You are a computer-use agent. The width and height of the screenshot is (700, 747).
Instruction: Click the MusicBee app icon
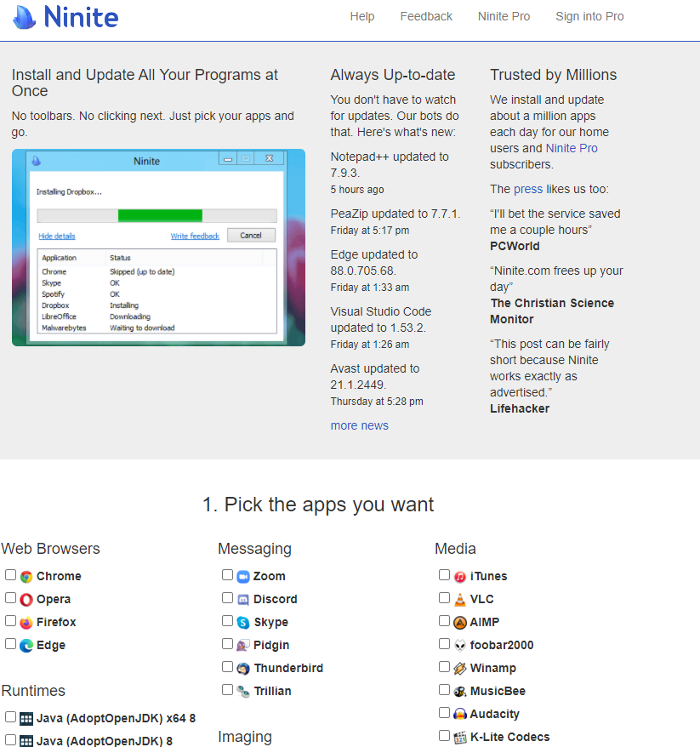click(460, 691)
